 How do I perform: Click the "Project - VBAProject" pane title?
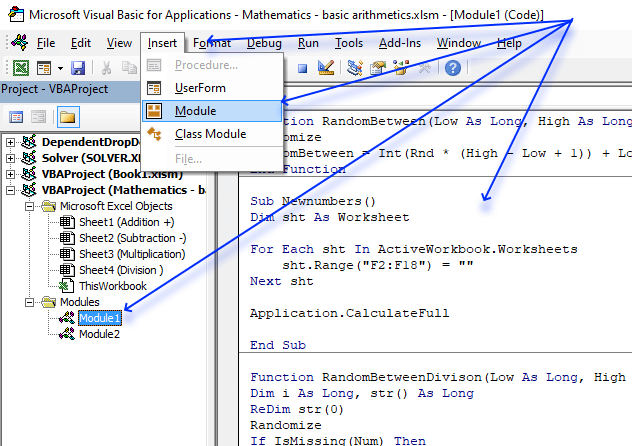coord(55,89)
